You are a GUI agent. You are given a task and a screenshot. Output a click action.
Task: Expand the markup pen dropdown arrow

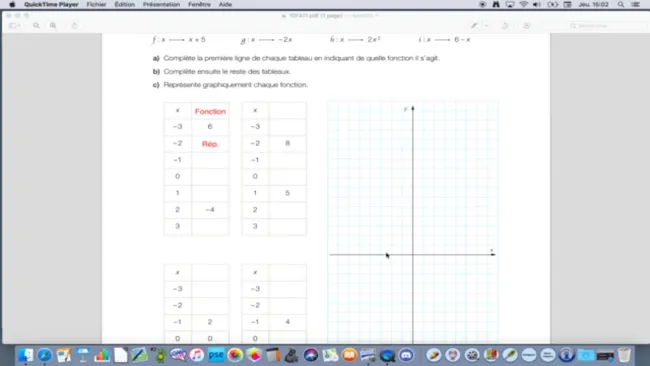point(486,26)
